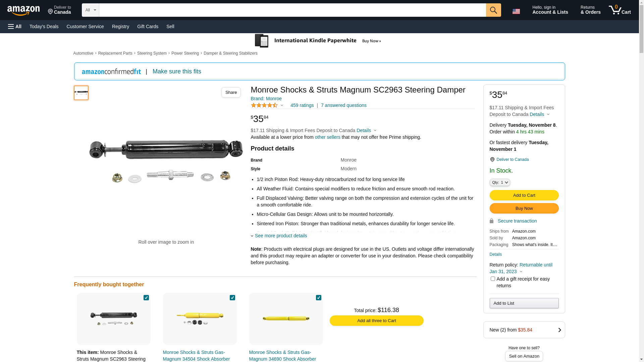Open the 7 answered questions link
This screenshot has height=362, width=644.
[x=343, y=105]
